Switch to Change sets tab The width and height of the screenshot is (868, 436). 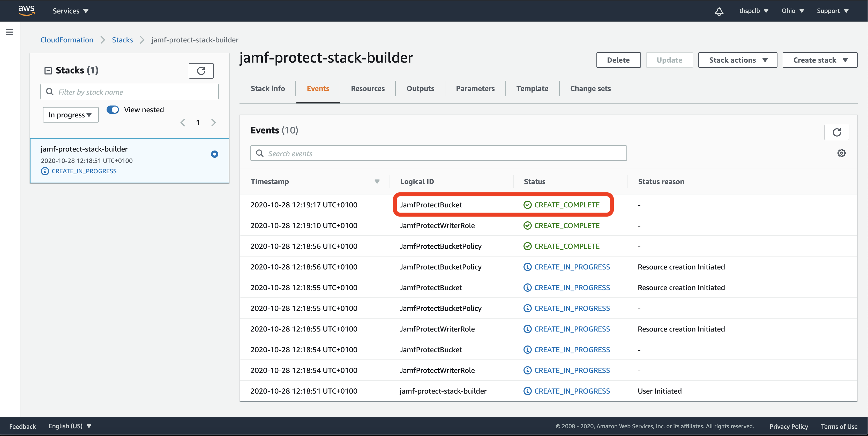(x=590, y=89)
